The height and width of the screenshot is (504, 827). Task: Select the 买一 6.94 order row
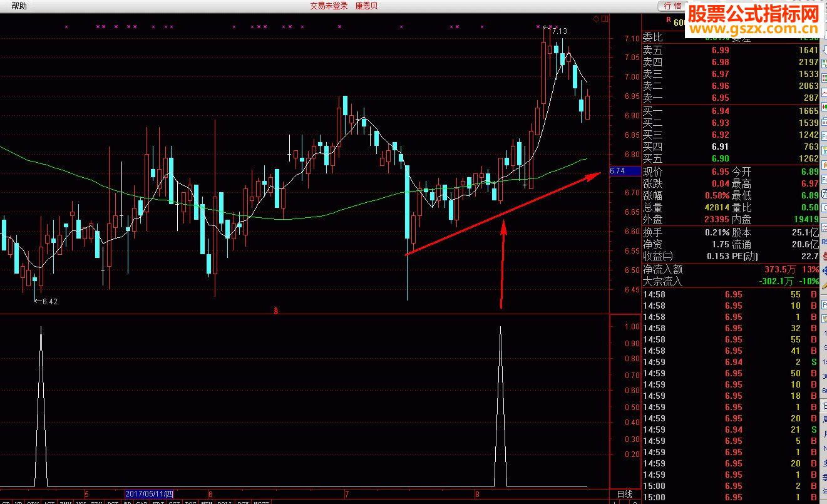click(x=731, y=111)
